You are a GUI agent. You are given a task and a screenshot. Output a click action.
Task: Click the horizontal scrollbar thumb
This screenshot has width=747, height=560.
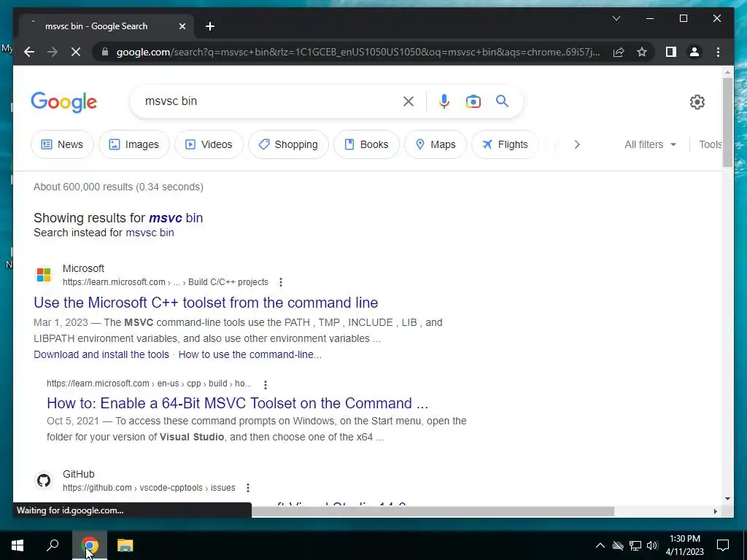[x=433, y=511]
